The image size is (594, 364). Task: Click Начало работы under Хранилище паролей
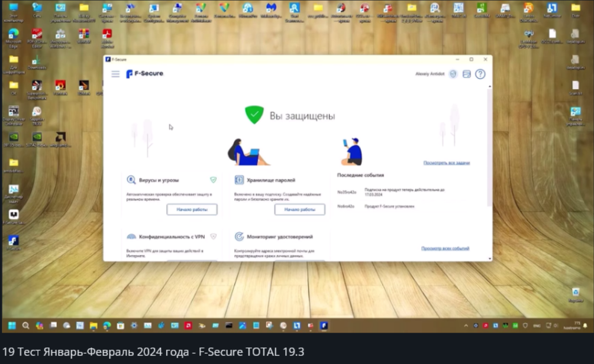coord(299,209)
